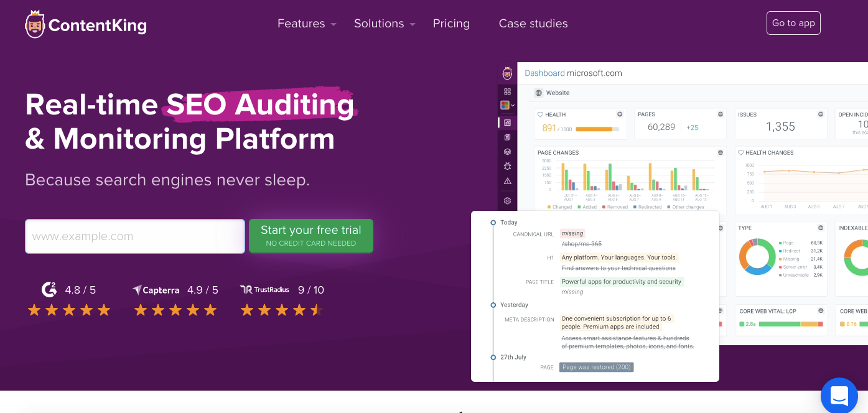Open the settings gear in dashboard sidebar
The image size is (868, 413).
507,201
